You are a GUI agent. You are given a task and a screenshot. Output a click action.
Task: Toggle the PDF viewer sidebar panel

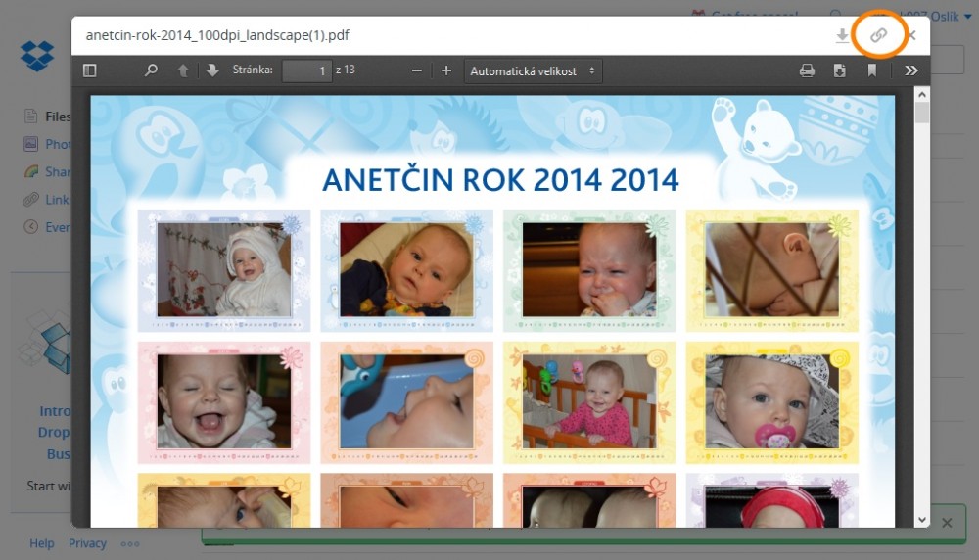[x=90, y=70]
